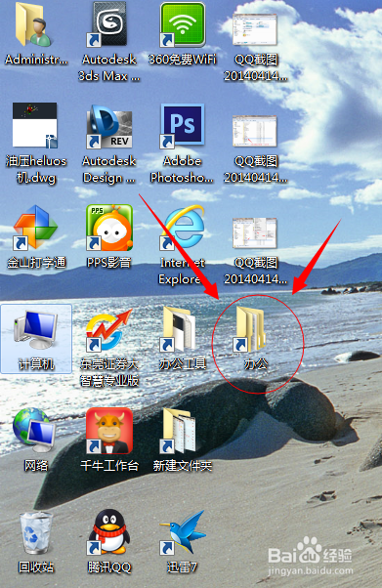Open the Administrator user folder icon
382x588 pixels.
click(34, 24)
